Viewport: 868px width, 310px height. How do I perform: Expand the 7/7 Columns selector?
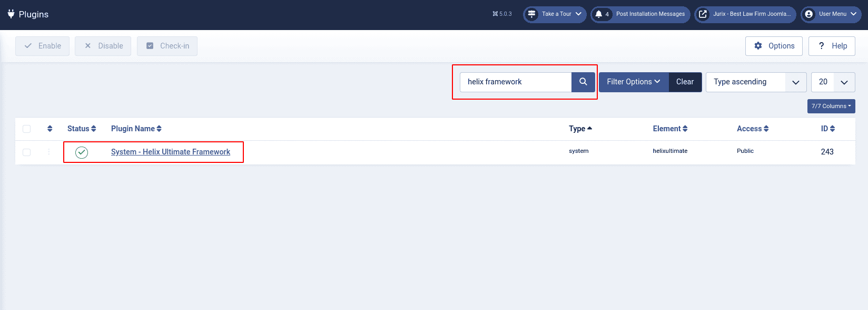[x=831, y=106]
